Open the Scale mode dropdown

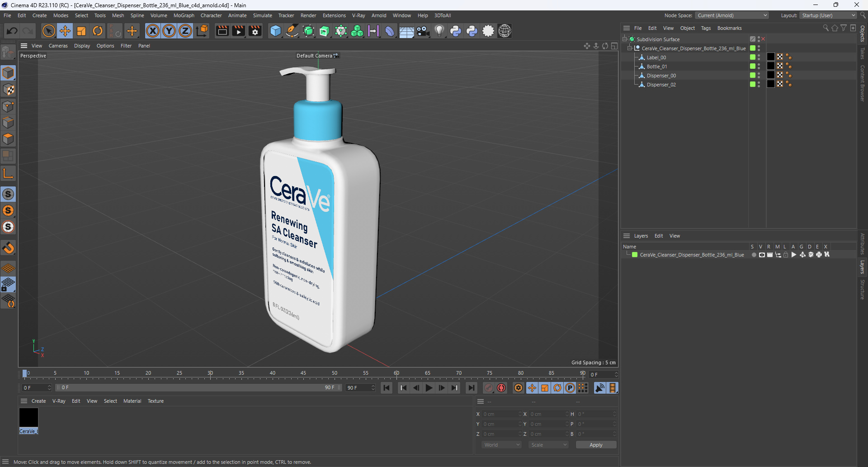(x=549, y=445)
